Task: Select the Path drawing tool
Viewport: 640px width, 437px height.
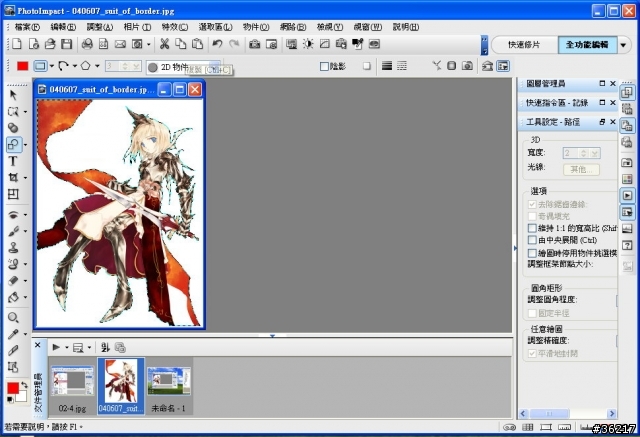Action: coord(13,144)
